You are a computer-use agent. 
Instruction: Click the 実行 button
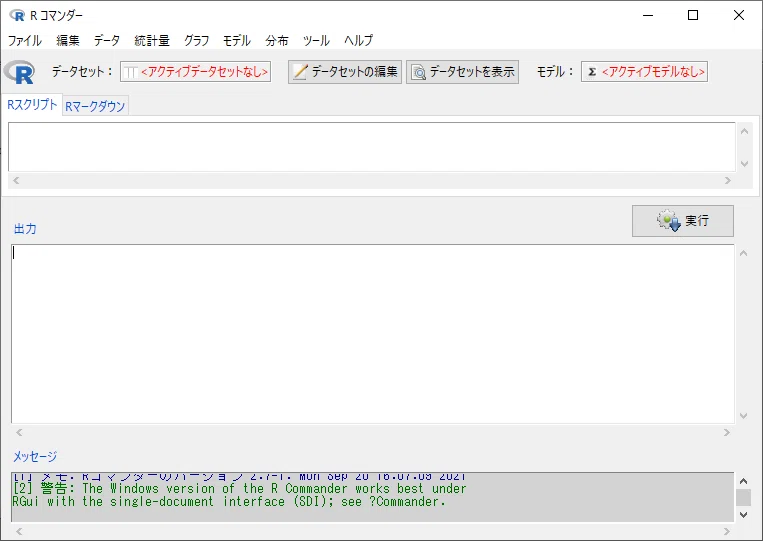pyautogui.click(x=683, y=221)
